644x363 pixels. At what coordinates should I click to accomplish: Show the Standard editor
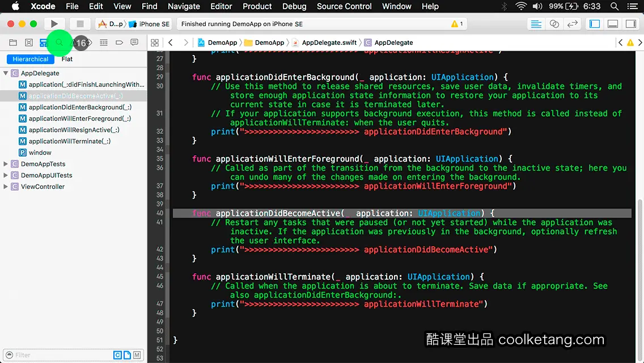coord(536,24)
